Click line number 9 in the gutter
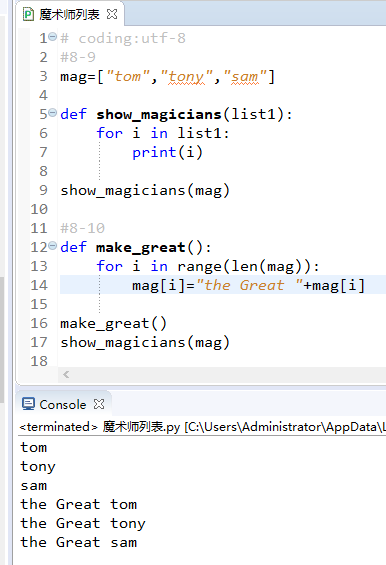 pyautogui.click(x=43, y=190)
